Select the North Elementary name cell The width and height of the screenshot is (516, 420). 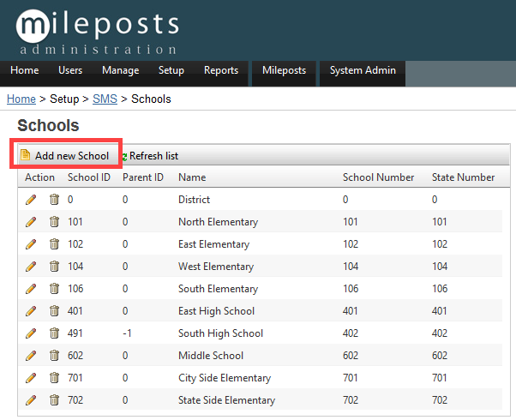click(218, 222)
